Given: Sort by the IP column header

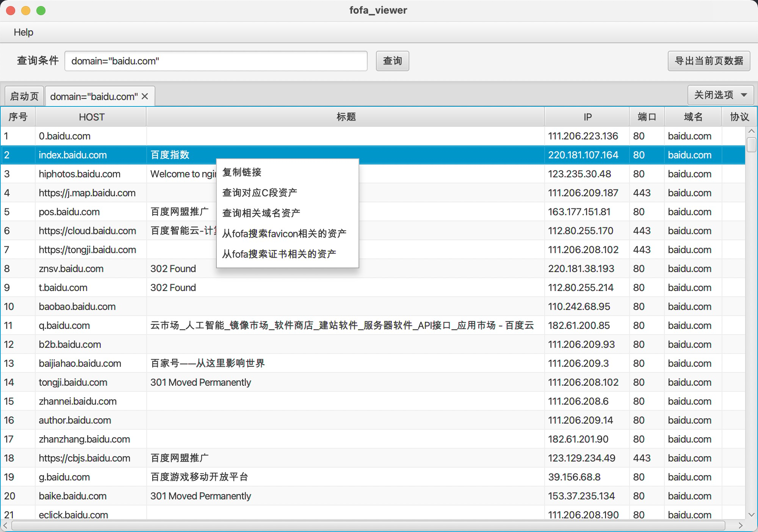Looking at the screenshot, I should tap(587, 117).
